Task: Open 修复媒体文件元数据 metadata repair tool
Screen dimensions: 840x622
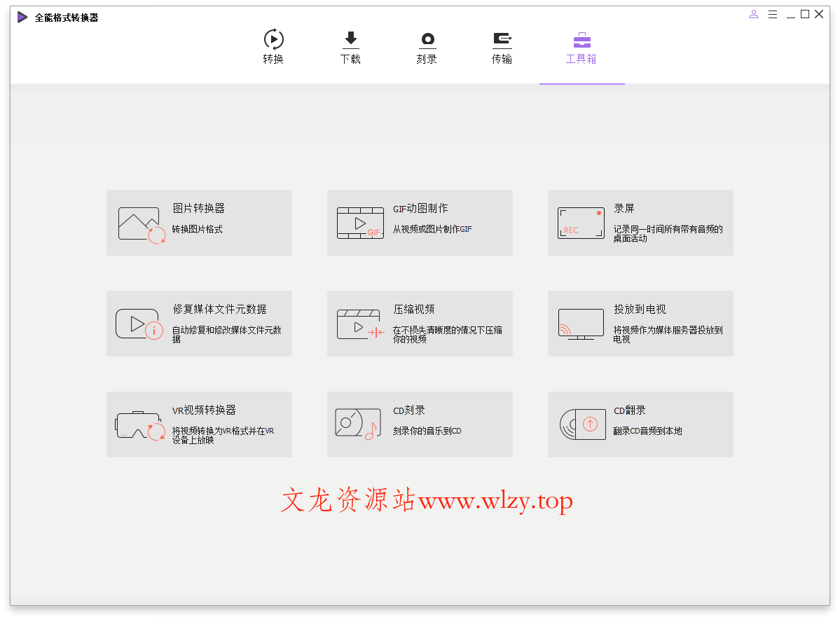Action: coord(199,324)
